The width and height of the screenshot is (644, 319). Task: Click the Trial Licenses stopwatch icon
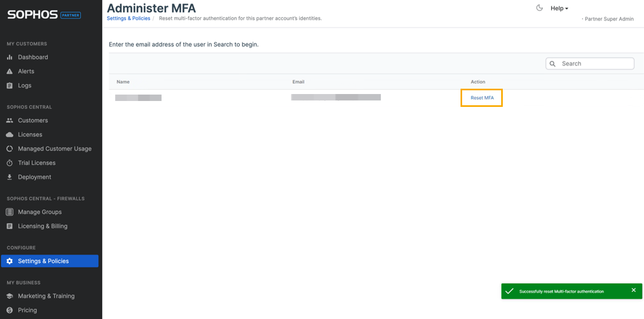click(9, 163)
